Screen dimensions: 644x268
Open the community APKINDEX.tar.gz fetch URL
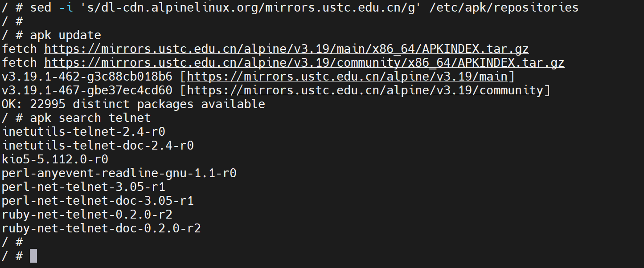[304, 63]
